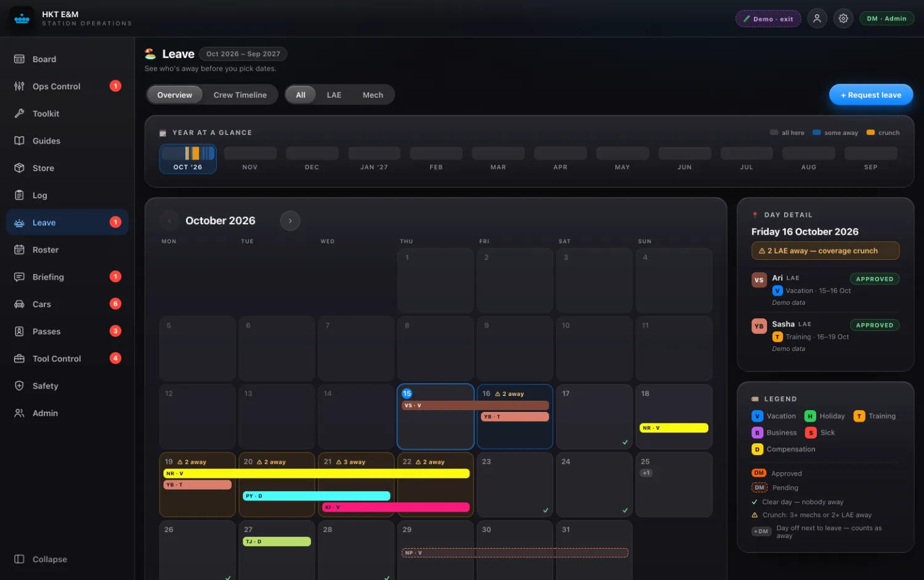This screenshot has height=580, width=924.
Task: Click pink KI · V leave bar
Action: (x=395, y=507)
